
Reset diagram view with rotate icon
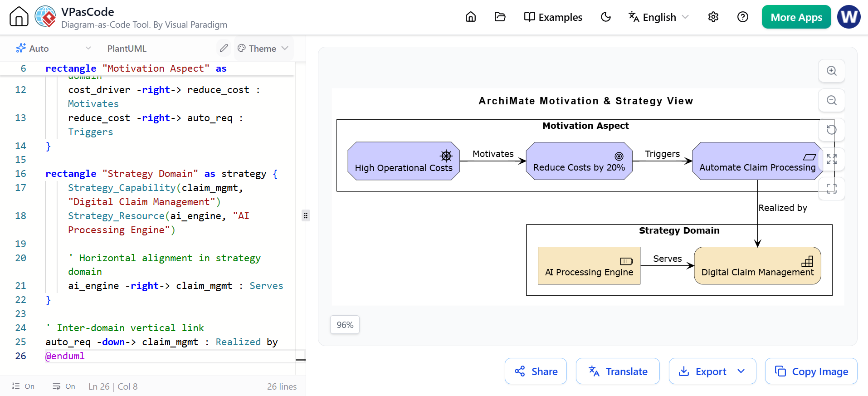(832, 130)
